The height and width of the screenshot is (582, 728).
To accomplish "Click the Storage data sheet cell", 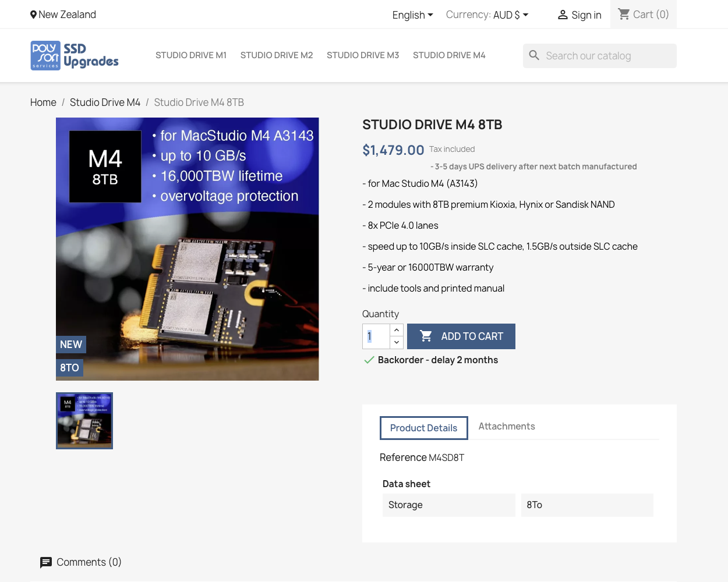I will click(x=449, y=505).
